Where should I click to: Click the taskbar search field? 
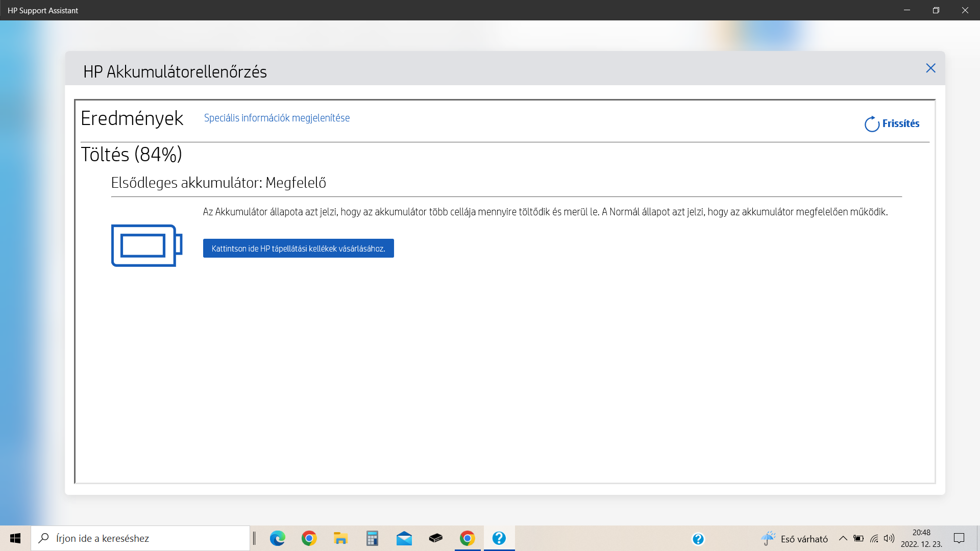tap(140, 538)
